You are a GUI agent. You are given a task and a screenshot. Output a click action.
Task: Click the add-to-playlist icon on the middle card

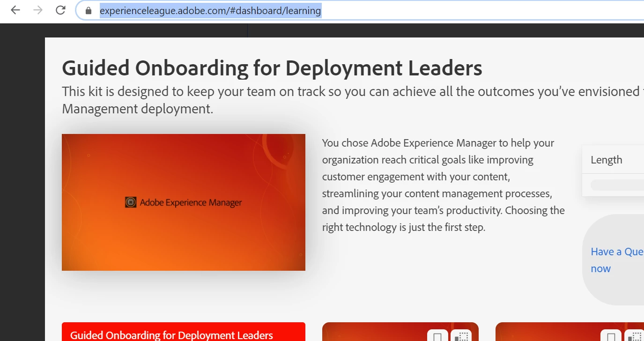(x=461, y=337)
